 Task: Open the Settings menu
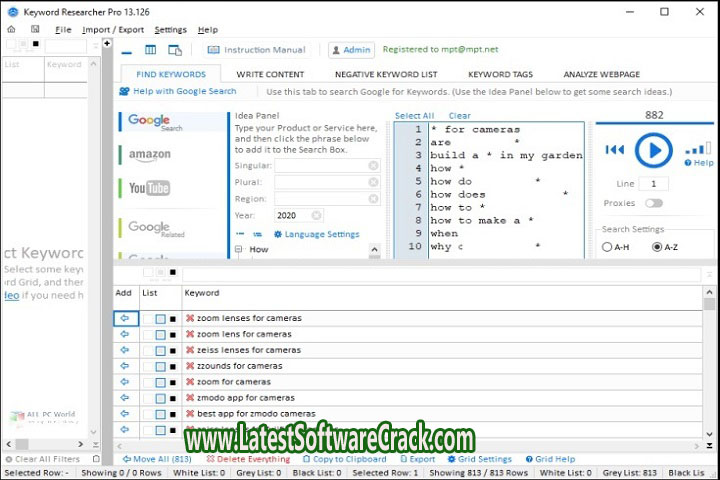click(x=170, y=30)
